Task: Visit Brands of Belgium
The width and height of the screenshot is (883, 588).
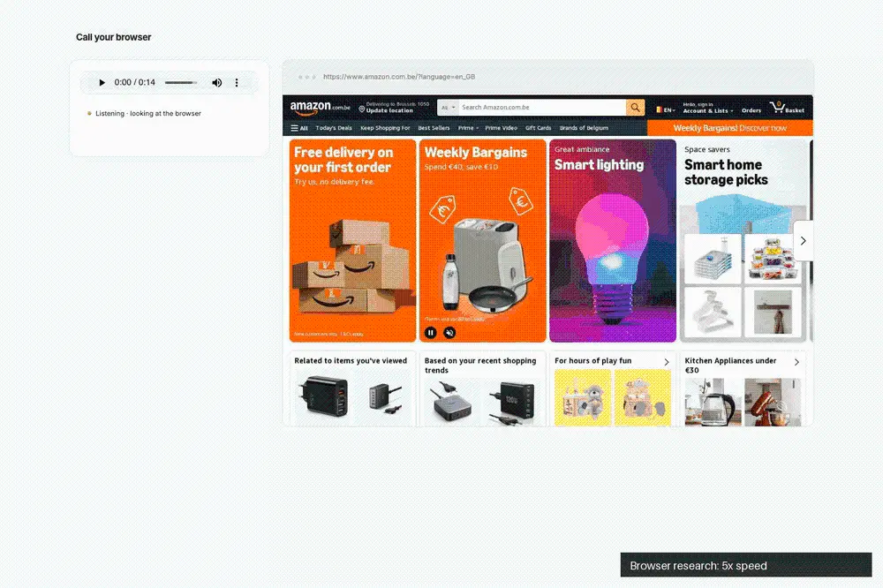Action: (x=584, y=128)
